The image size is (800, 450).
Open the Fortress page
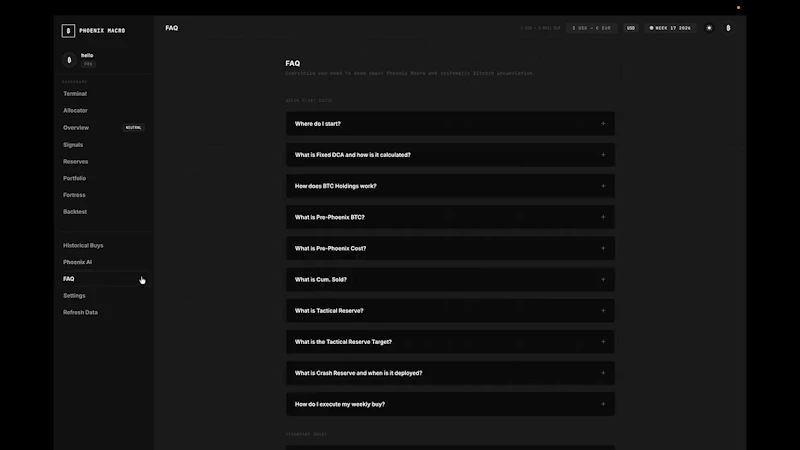pyautogui.click(x=74, y=195)
